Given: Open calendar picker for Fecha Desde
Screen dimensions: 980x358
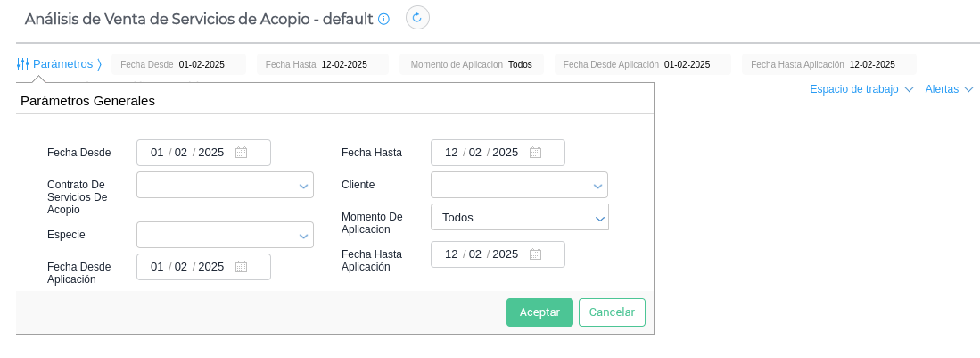Looking at the screenshot, I should click(241, 153).
